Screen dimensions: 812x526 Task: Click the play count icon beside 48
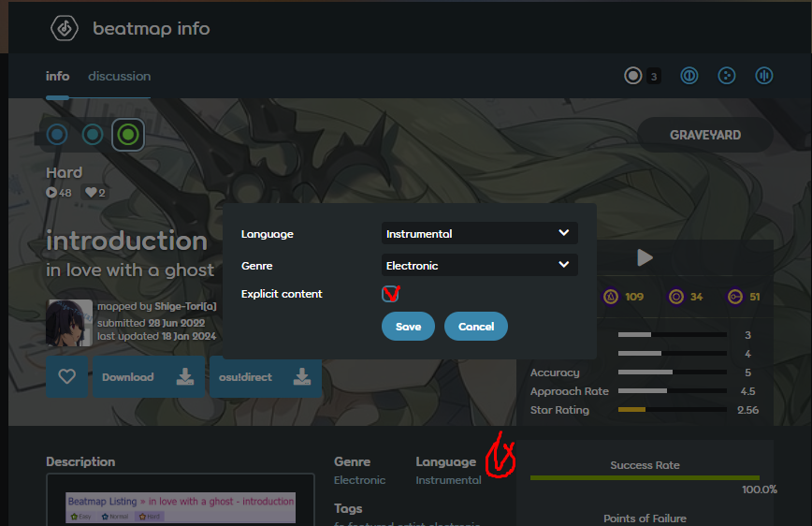click(51, 193)
